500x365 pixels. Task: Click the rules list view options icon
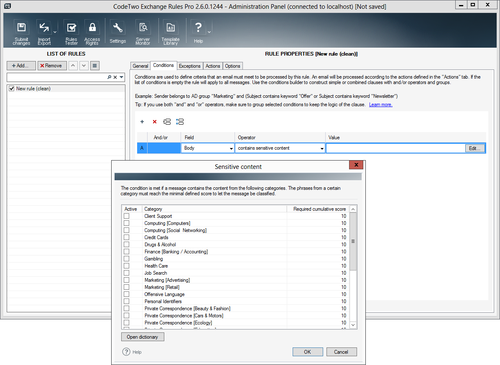click(95, 66)
